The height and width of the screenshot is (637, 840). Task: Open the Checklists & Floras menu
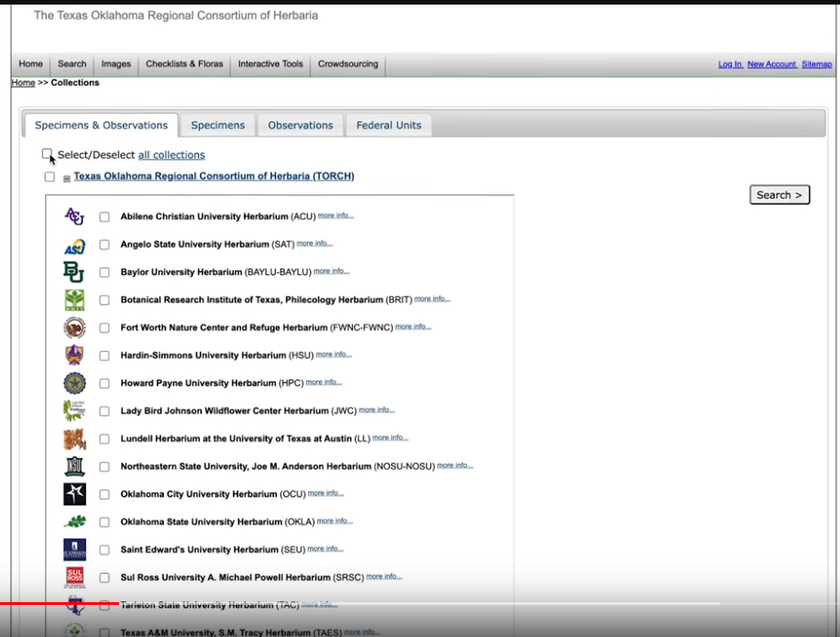pos(184,64)
